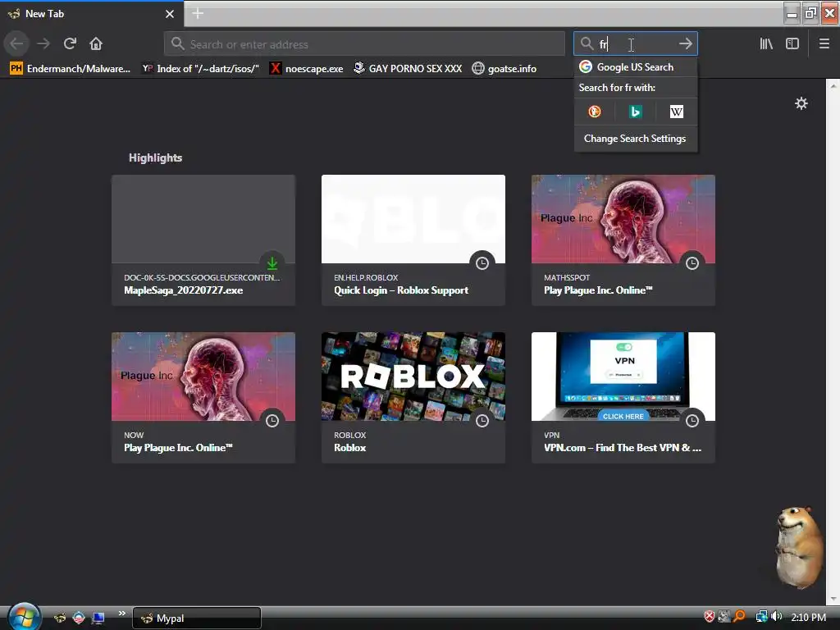Submit search with the go arrow

(685, 43)
